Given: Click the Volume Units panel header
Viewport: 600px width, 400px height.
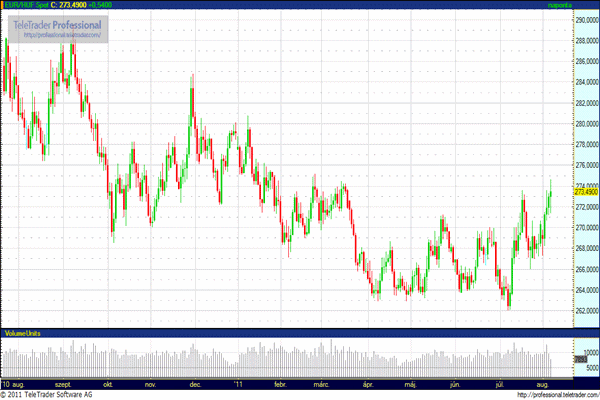Looking at the screenshot, I should [x=22, y=331].
